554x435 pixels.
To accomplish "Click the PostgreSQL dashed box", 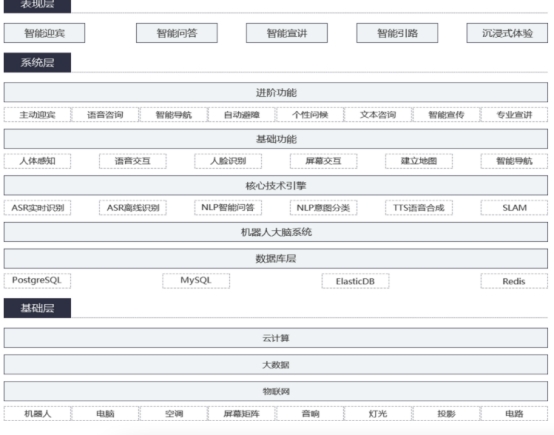I will 37,281.
